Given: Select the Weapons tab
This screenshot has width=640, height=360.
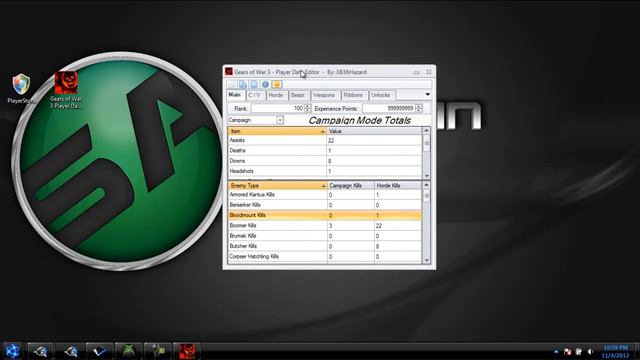Looking at the screenshot, I should 324,95.
